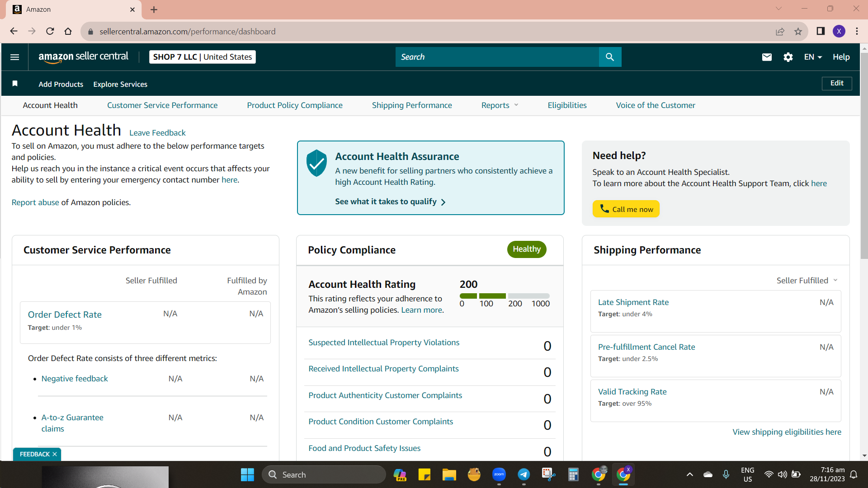Viewport: 868px width, 488px height.
Task: Click the Seller Central search field
Action: point(497,57)
